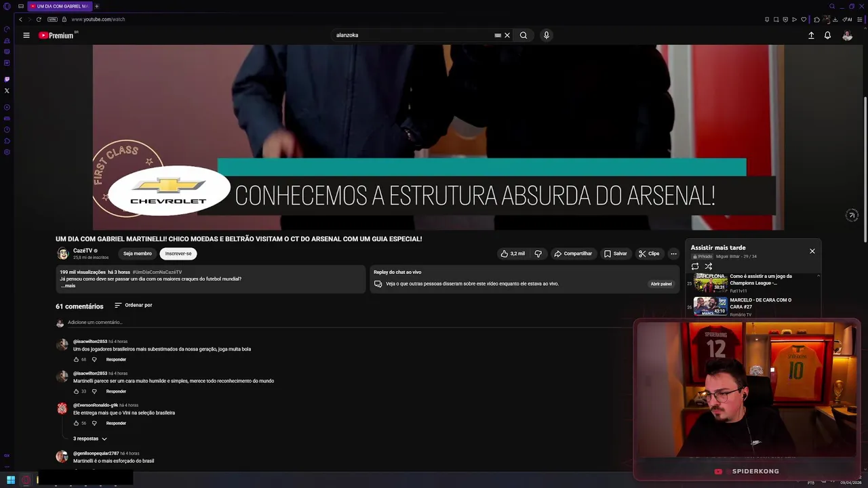Open the three-dot more actions menu
This screenshot has width=868, height=488.
point(673,253)
